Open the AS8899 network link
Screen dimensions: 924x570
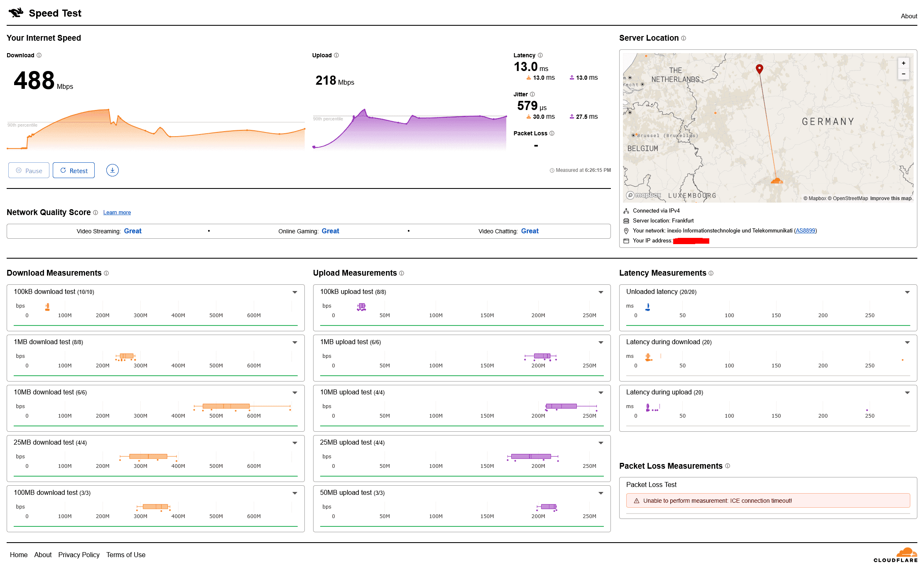point(805,231)
